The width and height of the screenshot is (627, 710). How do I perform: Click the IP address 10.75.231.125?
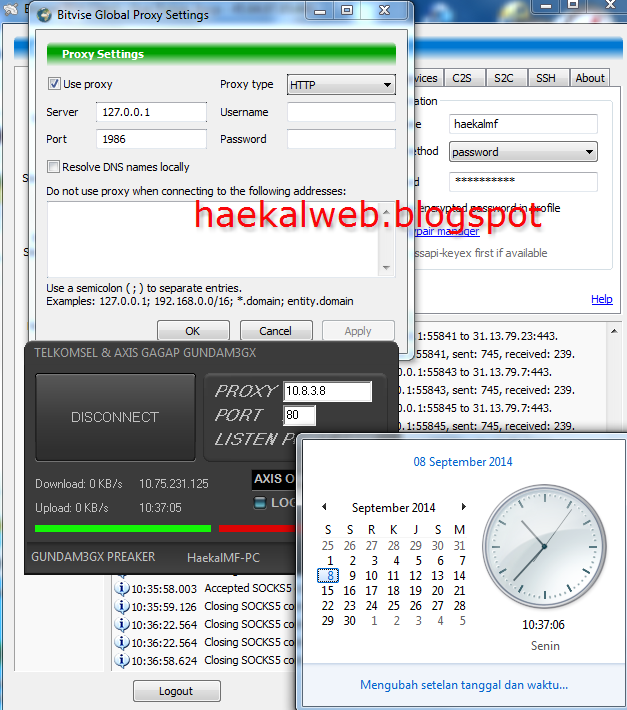(x=174, y=484)
